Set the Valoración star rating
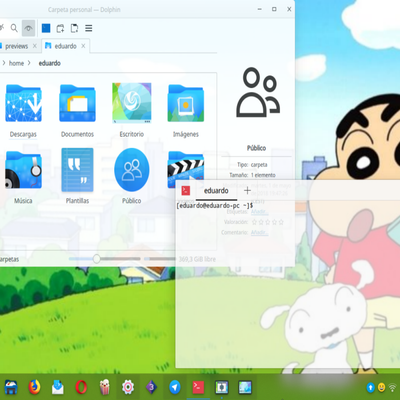The width and height of the screenshot is (400, 400). [x=268, y=222]
